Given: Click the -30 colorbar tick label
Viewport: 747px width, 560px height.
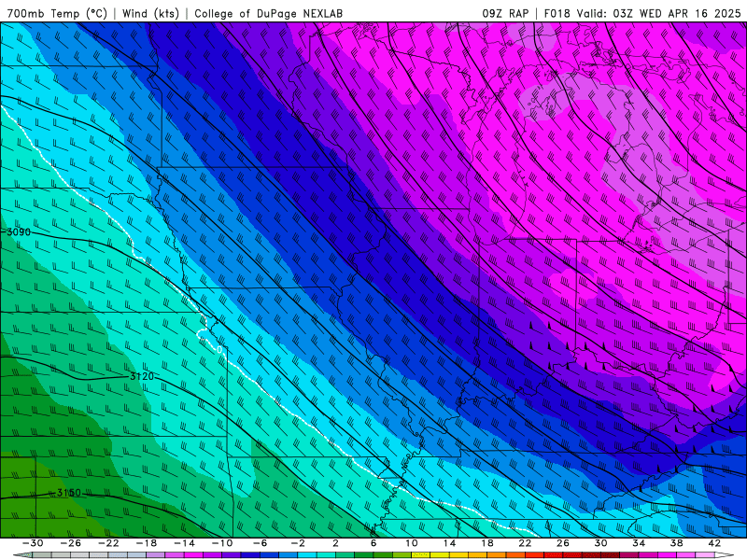Looking at the screenshot, I should pyautogui.click(x=33, y=543).
